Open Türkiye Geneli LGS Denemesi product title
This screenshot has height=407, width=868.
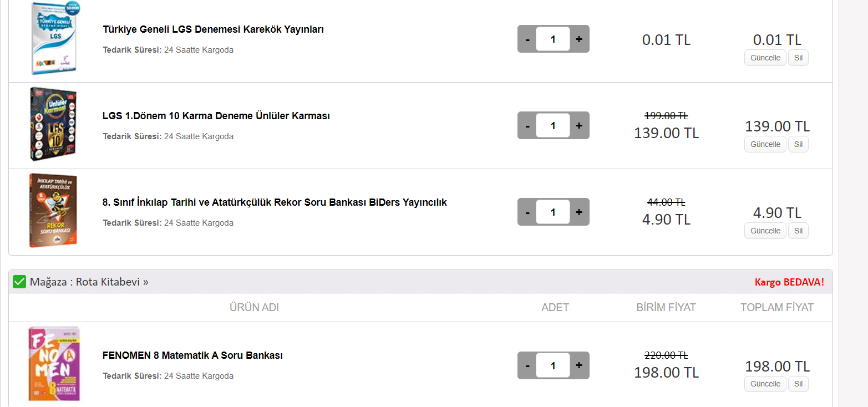click(213, 29)
